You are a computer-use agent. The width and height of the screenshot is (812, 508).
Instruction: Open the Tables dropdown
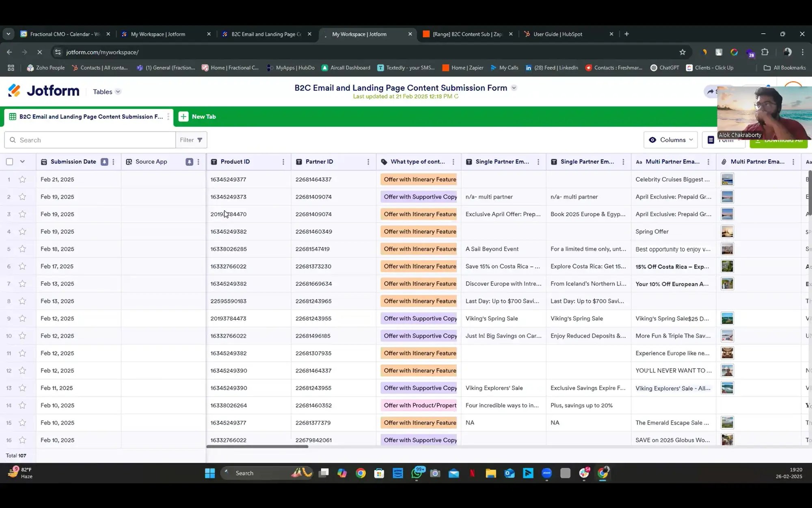[107, 92]
